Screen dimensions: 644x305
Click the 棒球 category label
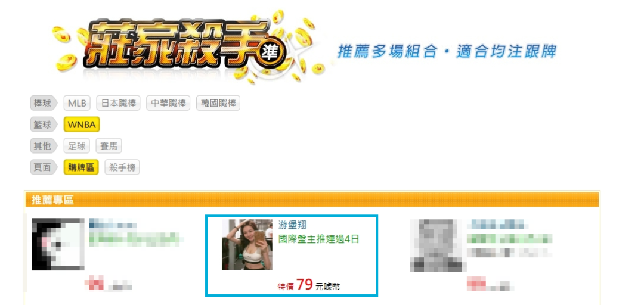(43, 104)
